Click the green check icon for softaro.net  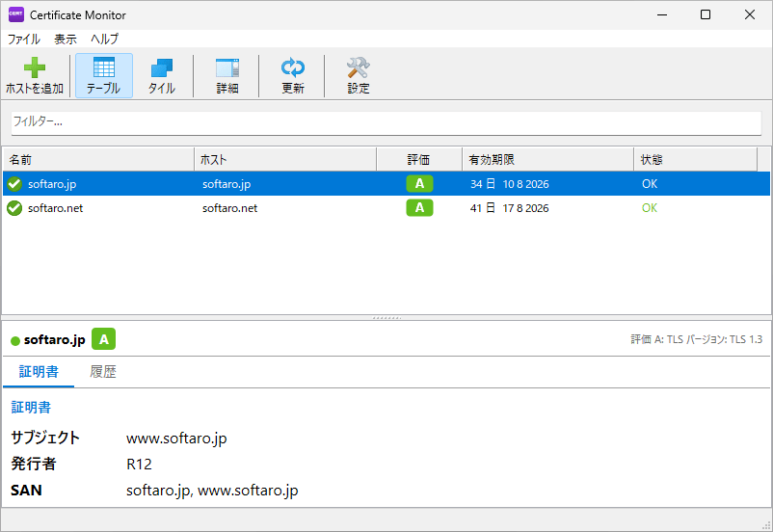click(14, 208)
